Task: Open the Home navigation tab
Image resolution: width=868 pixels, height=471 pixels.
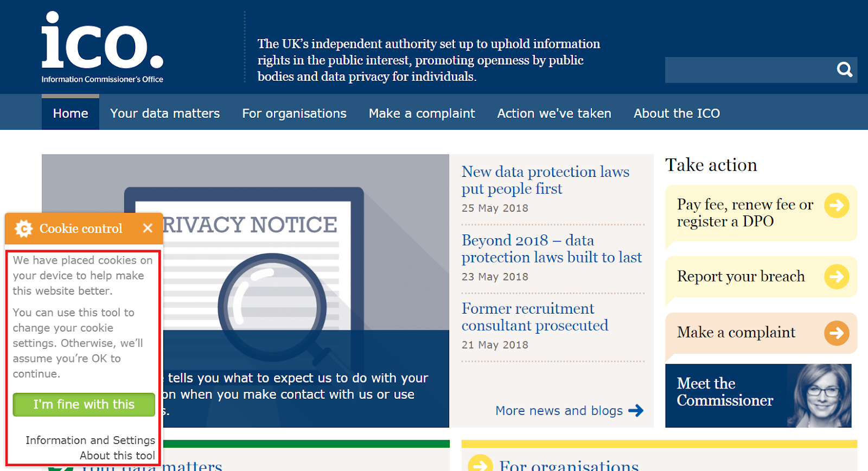Action: pyautogui.click(x=71, y=113)
